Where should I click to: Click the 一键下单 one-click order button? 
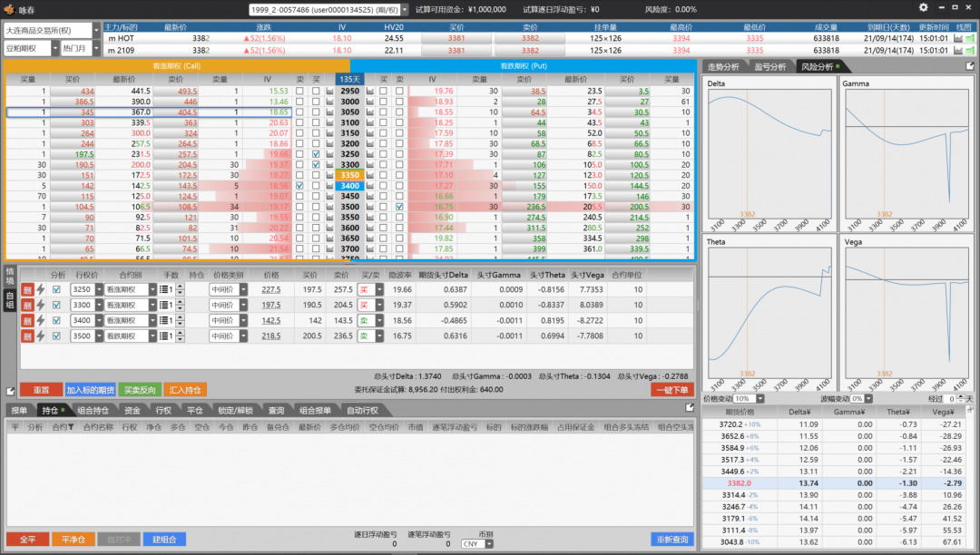pos(671,390)
